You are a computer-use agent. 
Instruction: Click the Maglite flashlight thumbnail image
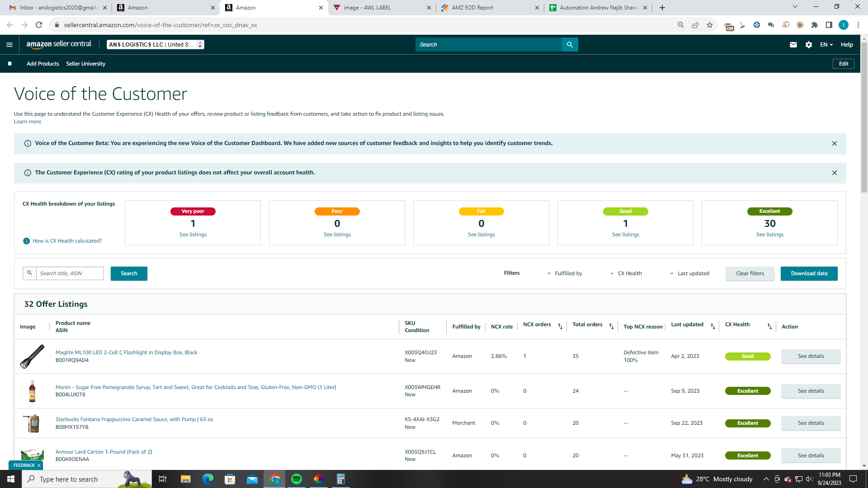(32, 356)
